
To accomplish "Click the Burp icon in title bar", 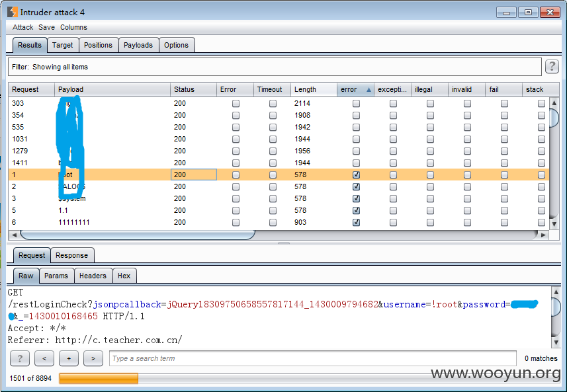I will 13,12.
